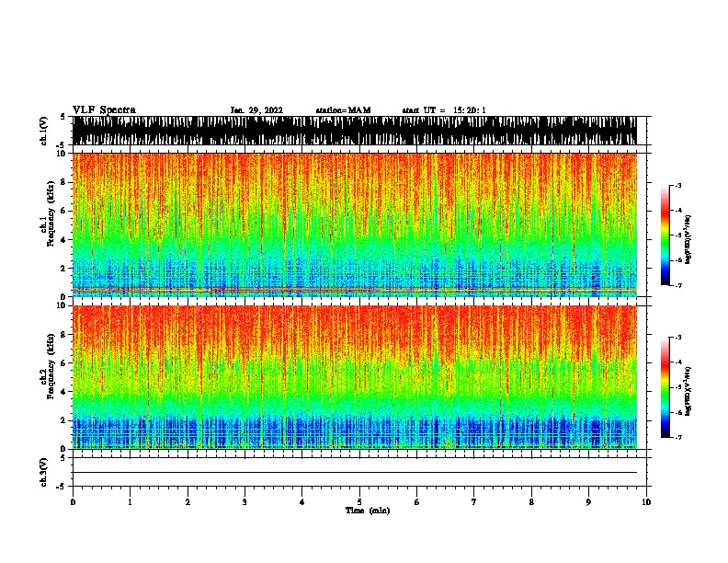
Task: Click the ch.2 spectrogram color bar
Action: point(665,387)
